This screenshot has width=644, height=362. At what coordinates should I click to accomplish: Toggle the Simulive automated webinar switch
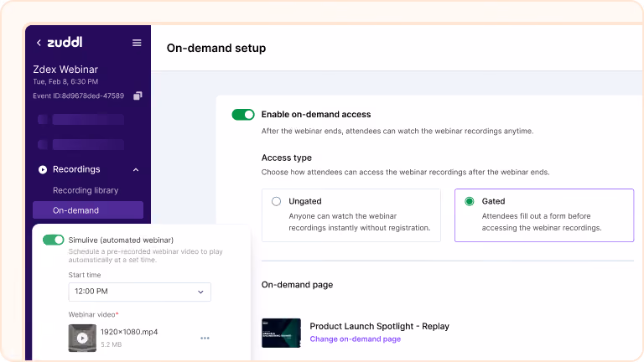(x=54, y=240)
